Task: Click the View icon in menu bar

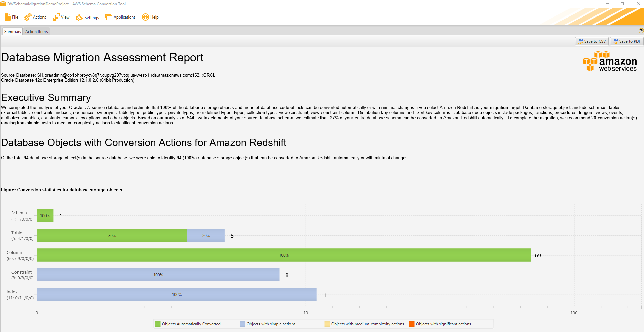Action: 56,17
